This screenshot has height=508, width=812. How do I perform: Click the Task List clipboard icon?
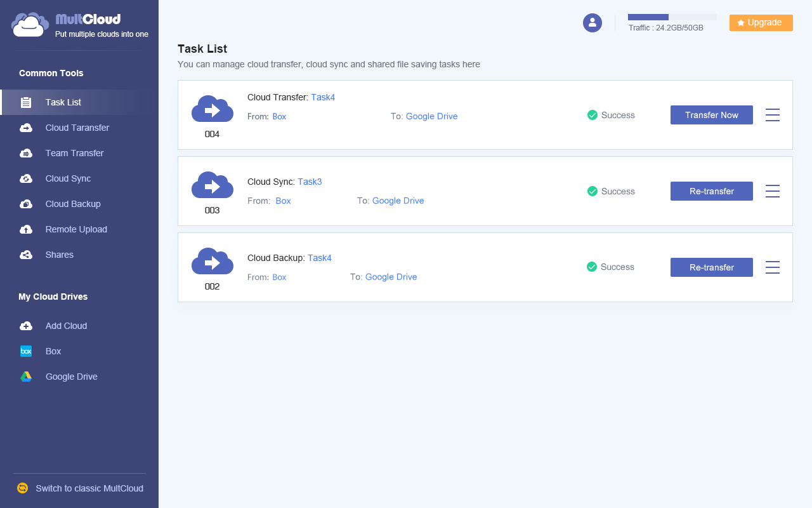[26, 102]
